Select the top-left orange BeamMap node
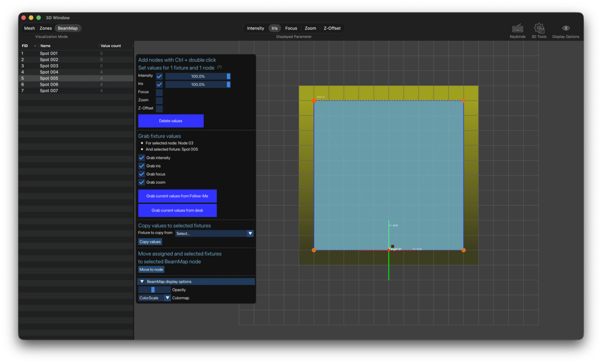Screen dimensions: 602x364 pos(314,101)
